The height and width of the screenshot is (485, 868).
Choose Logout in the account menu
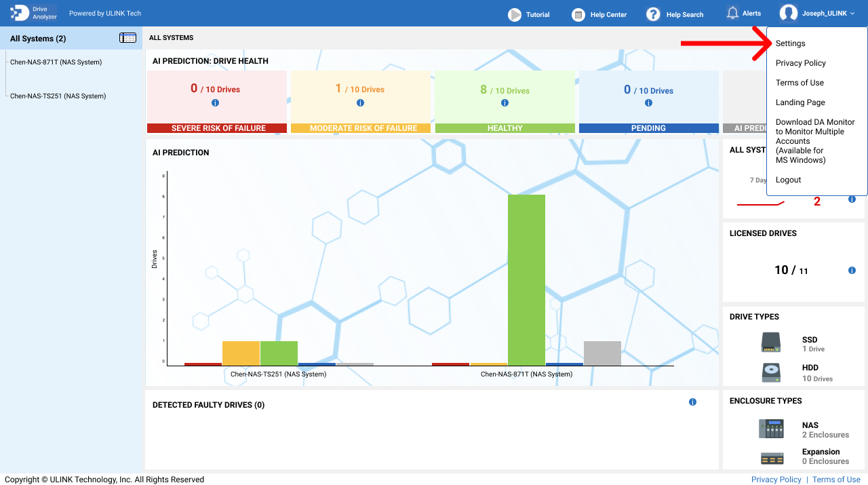(x=789, y=180)
